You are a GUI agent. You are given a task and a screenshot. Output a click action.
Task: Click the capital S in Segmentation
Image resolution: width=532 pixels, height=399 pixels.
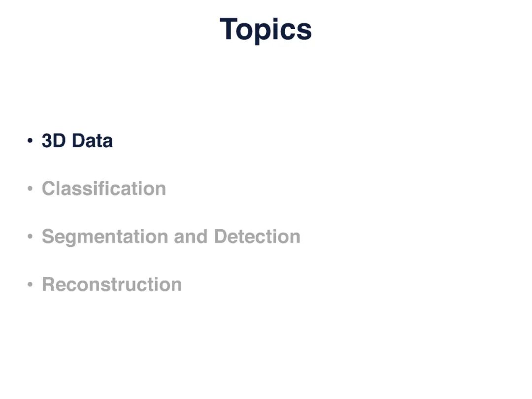pyautogui.click(x=48, y=236)
